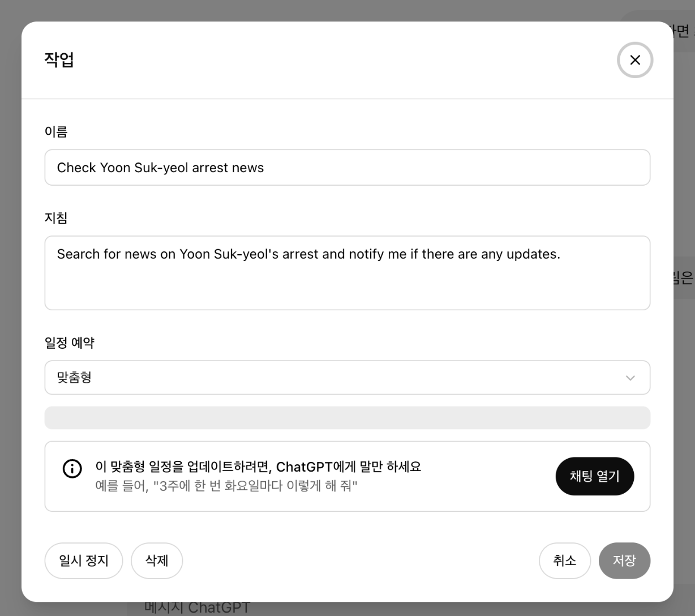Close the 작업 dialog with X
Image resolution: width=695 pixels, height=616 pixels.
(635, 60)
